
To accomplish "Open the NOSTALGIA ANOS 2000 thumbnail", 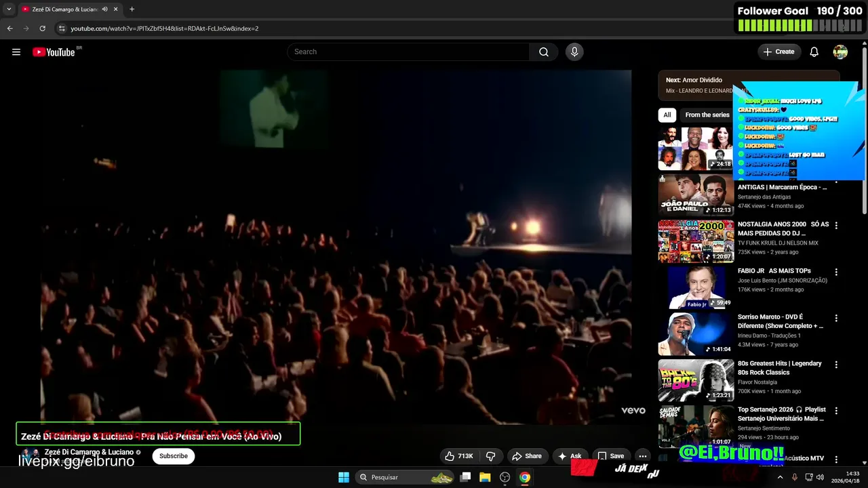I will click(x=696, y=241).
